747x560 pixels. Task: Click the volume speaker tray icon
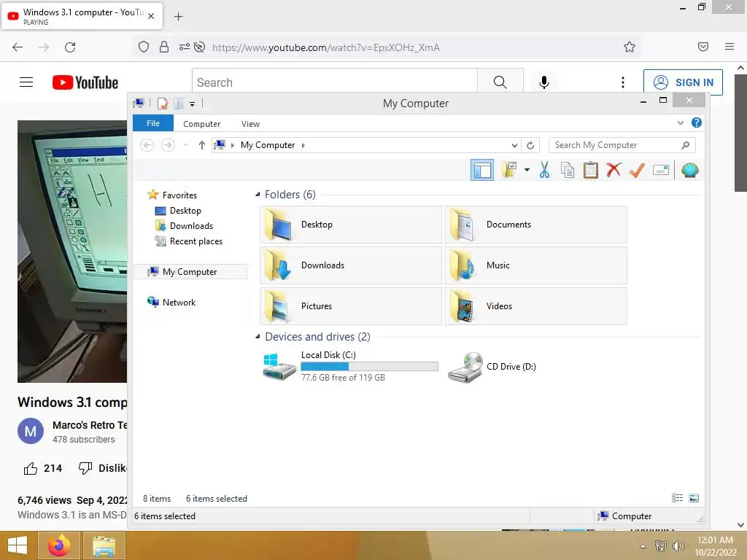677,545
